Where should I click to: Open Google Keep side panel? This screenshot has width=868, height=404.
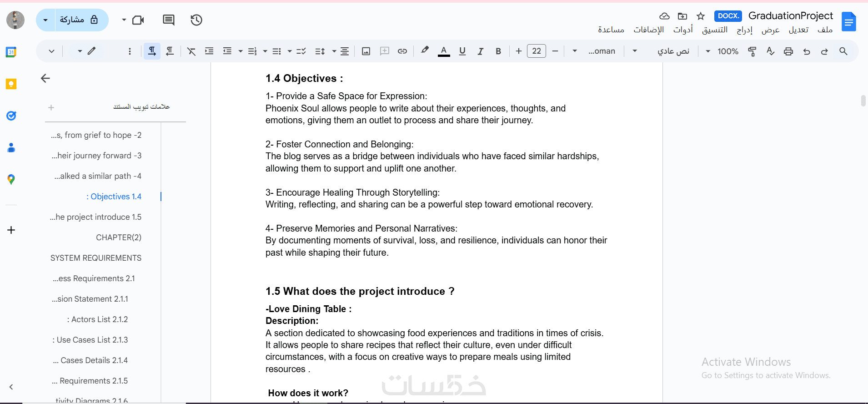click(x=11, y=84)
